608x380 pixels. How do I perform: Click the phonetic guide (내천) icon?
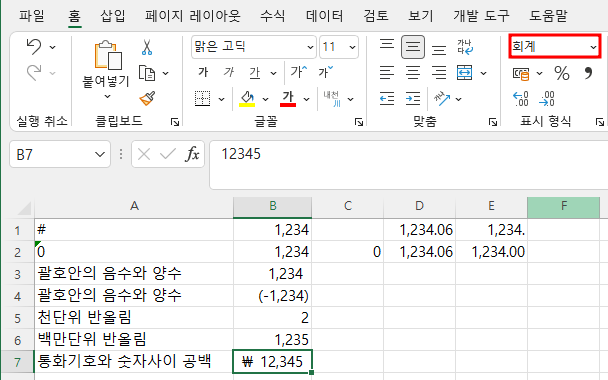pos(332,98)
